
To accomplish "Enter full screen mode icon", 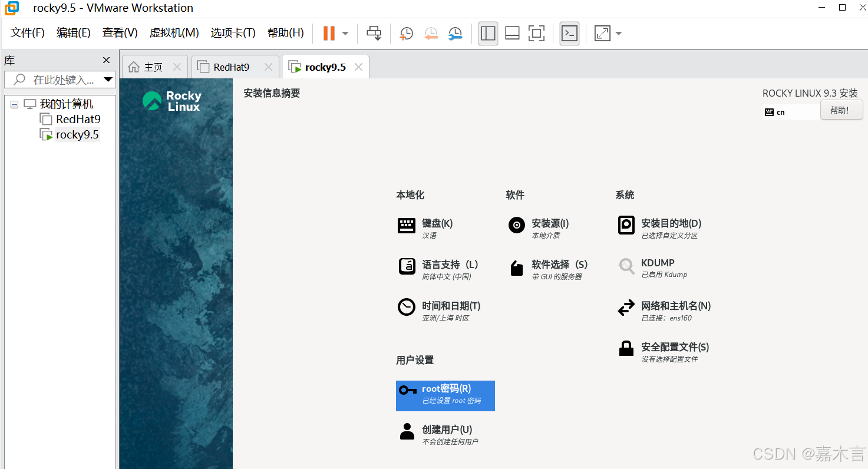I will click(x=536, y=34).
